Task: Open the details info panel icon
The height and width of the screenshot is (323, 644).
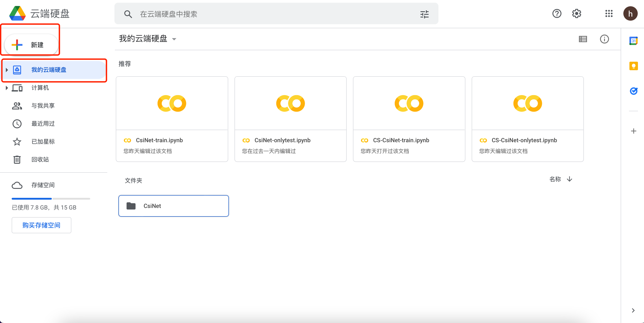Action: 604,39
